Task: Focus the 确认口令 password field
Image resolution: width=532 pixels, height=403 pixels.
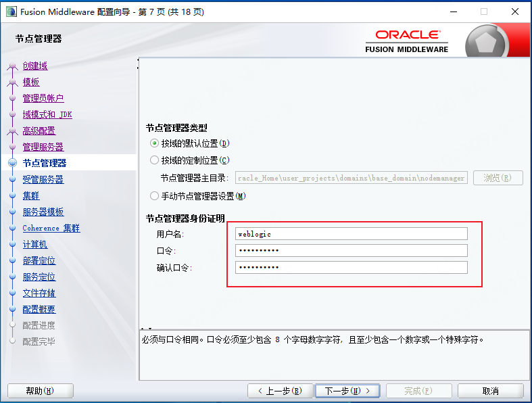Action: point(351,268)
